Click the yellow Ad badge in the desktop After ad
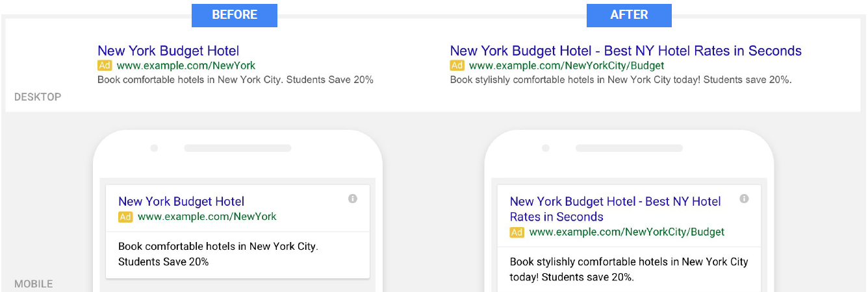Screen dimensions: 868x292 point(457,66)
